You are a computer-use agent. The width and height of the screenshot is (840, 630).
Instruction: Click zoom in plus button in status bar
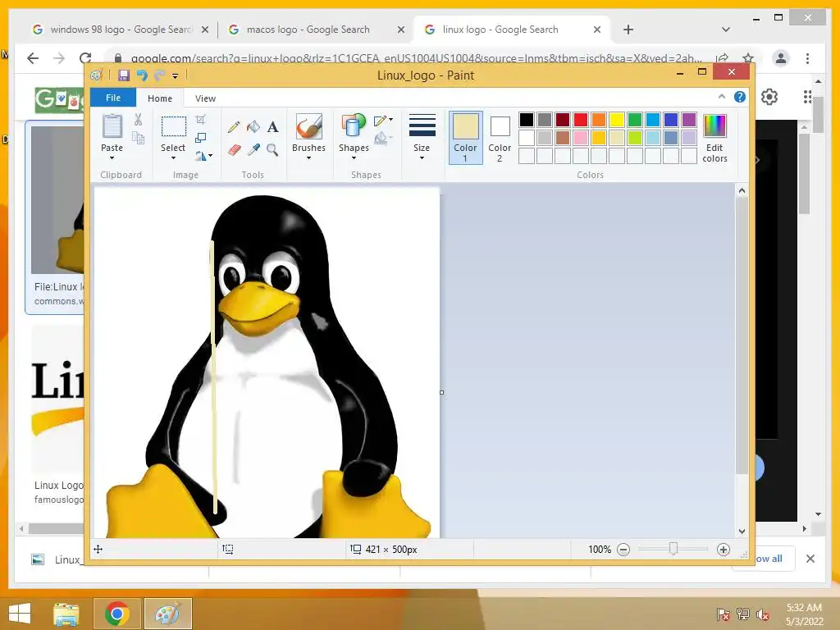pyautogui.click(x=724, y=550)
